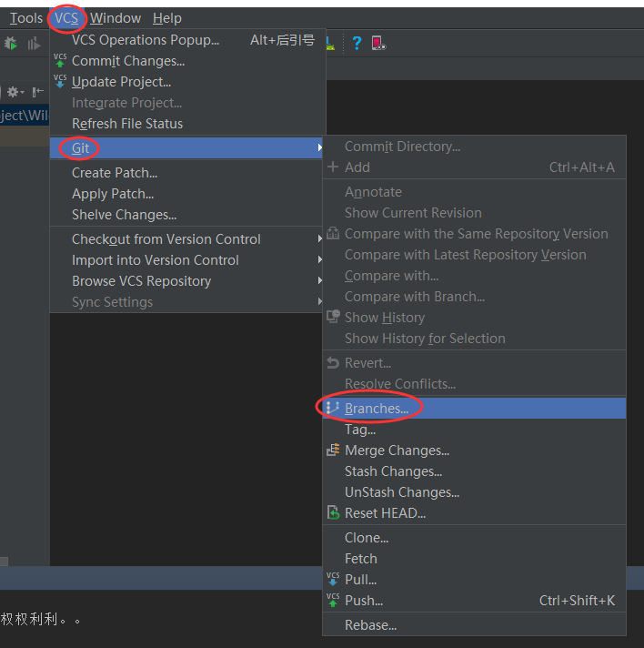Image resolution: width=644 pixels, height=648 pixels.
Task: Expand Browse VCS Repository arrow
Action: 319,280
